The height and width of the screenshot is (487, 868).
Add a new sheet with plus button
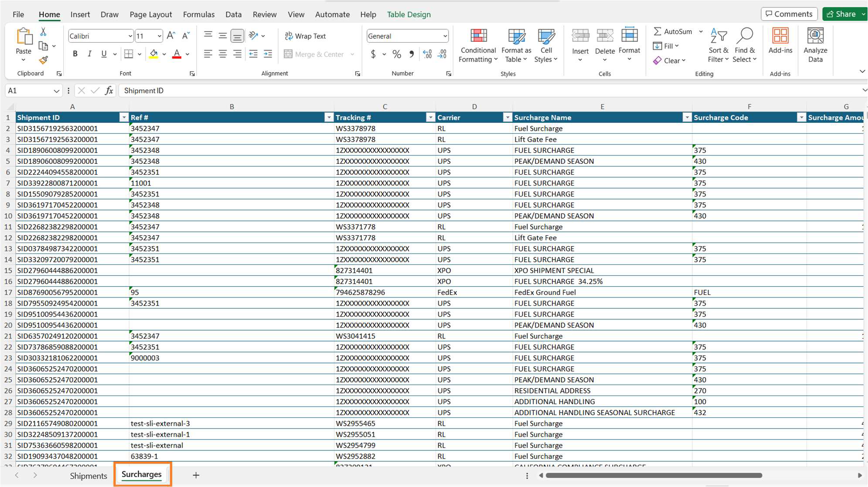[x=196, y=475]
